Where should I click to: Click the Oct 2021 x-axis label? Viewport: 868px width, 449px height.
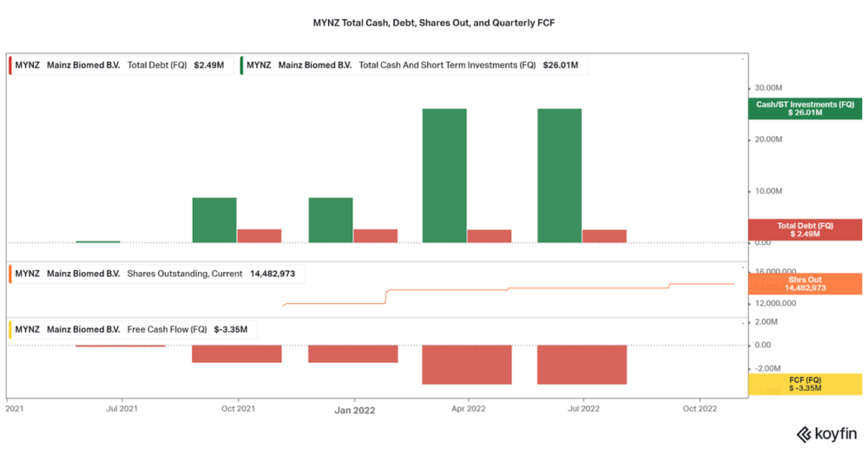[238, 410]
